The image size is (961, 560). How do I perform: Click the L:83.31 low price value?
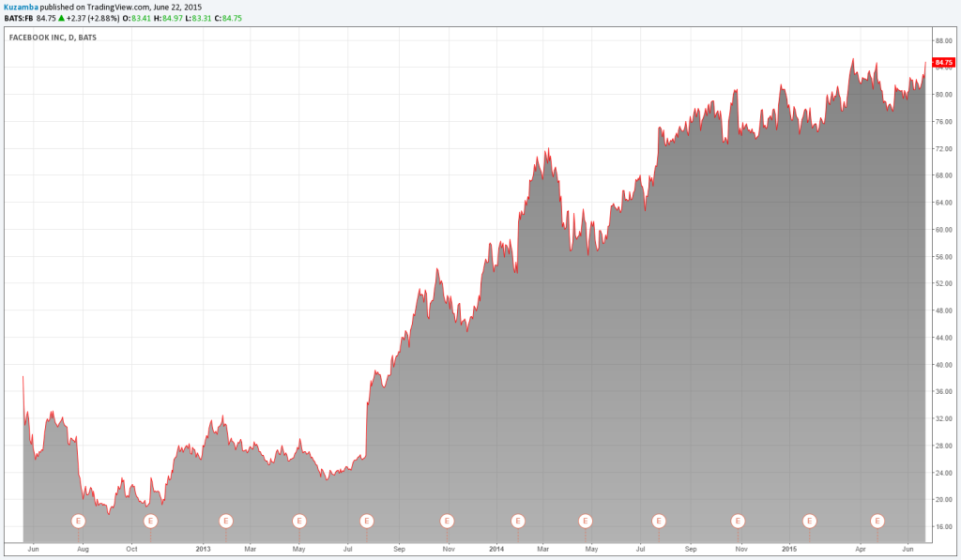click(x=199, y=19)
